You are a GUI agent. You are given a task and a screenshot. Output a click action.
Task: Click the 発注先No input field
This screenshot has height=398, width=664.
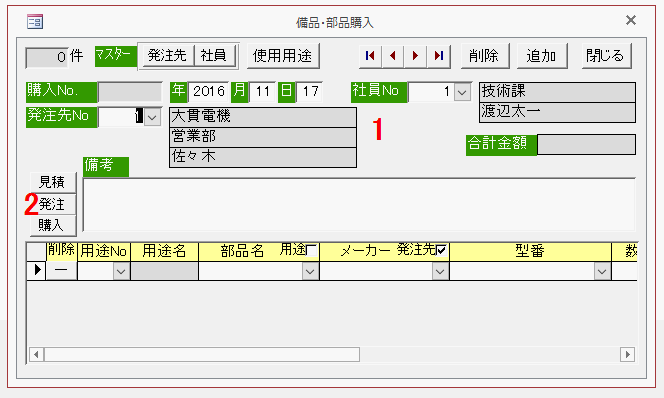121,117
